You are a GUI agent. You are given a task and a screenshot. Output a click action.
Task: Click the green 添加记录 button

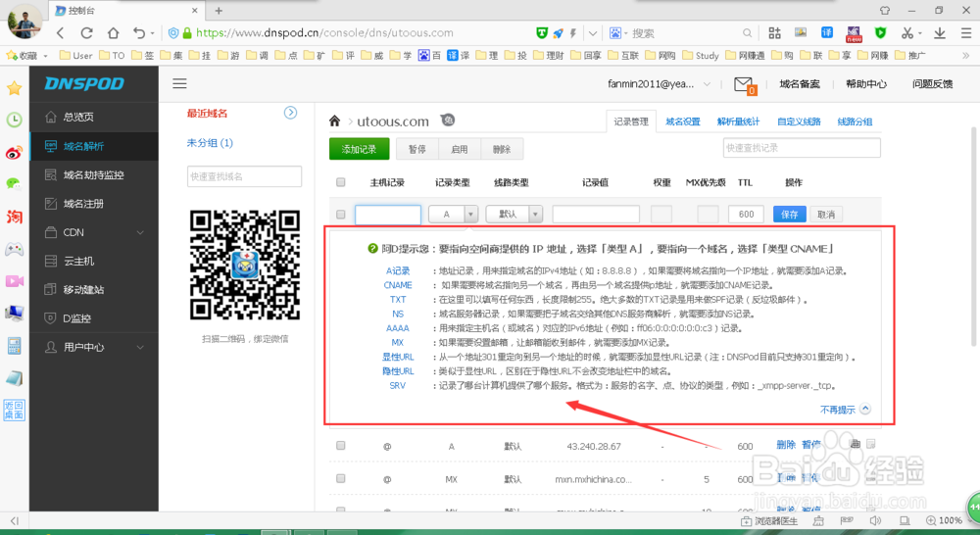pos(360,149)
